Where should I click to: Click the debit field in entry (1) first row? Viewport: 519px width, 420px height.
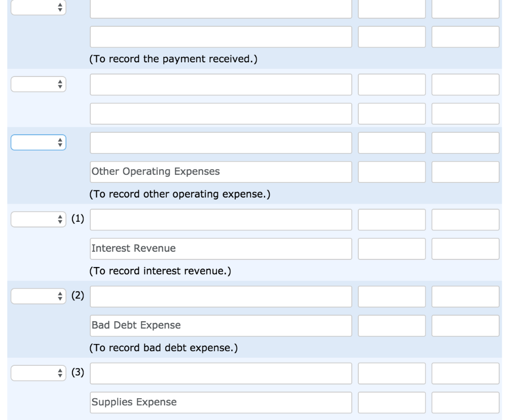click(x=391, y=219)
